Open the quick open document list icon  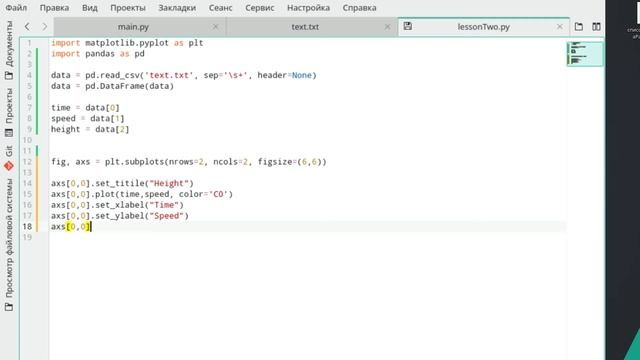(579, 27)
